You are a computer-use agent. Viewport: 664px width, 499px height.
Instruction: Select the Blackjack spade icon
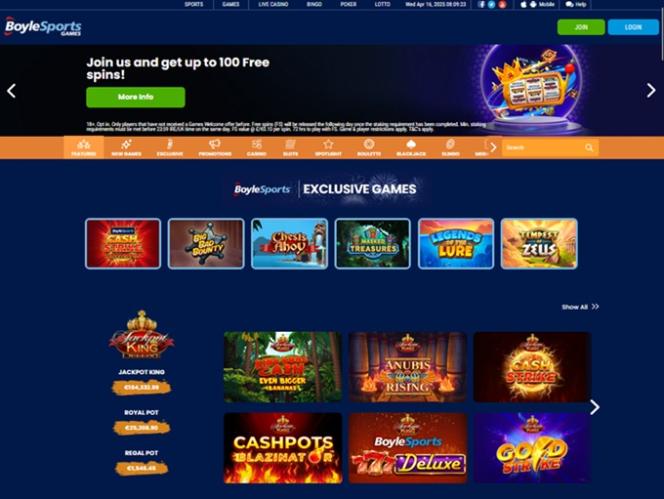[411, 144]
